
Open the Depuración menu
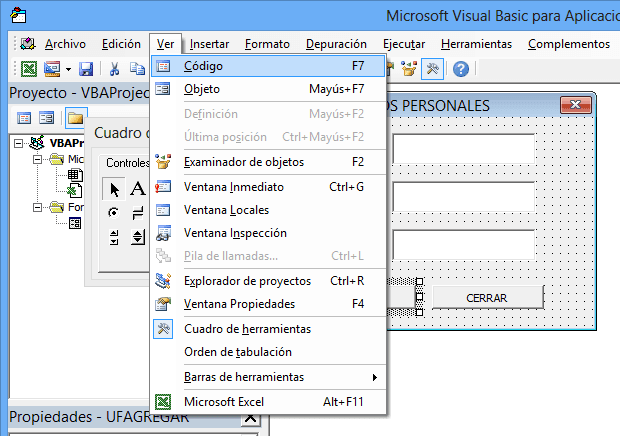(336, 44)
